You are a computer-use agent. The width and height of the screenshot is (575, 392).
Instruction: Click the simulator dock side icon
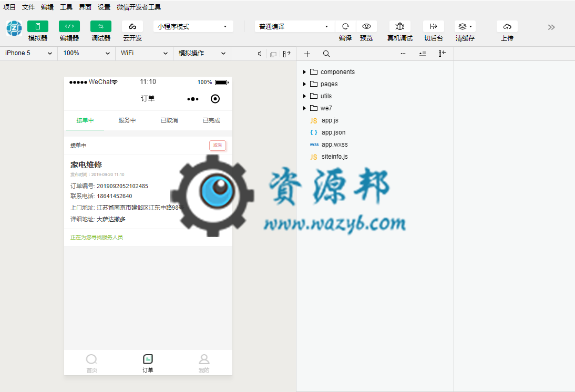(287, 54)
